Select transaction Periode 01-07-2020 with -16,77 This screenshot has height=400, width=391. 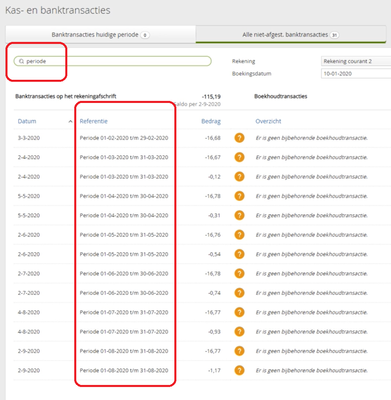(x=202, y=312)
